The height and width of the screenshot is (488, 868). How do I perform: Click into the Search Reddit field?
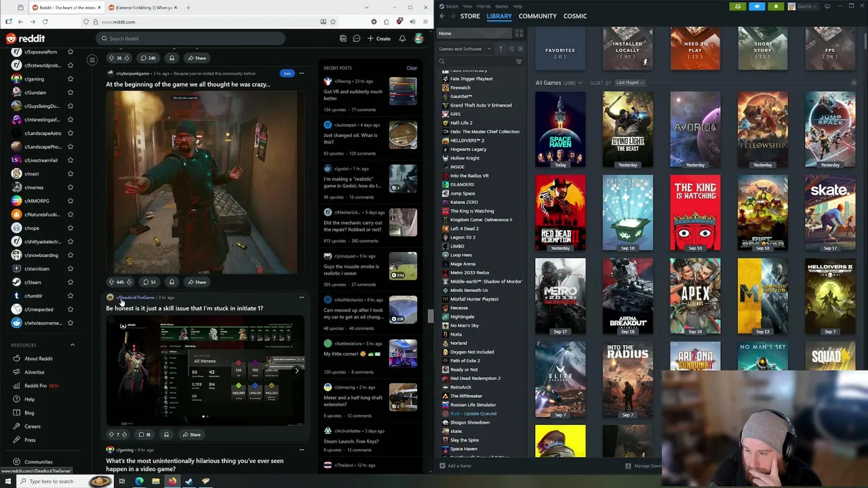coord(190,39)
